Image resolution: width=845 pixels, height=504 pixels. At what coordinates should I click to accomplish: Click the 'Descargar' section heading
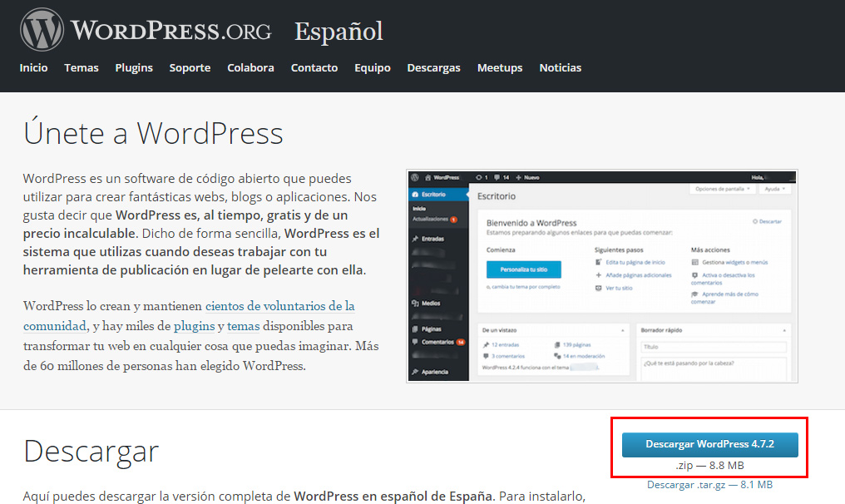tap(91, 452)
